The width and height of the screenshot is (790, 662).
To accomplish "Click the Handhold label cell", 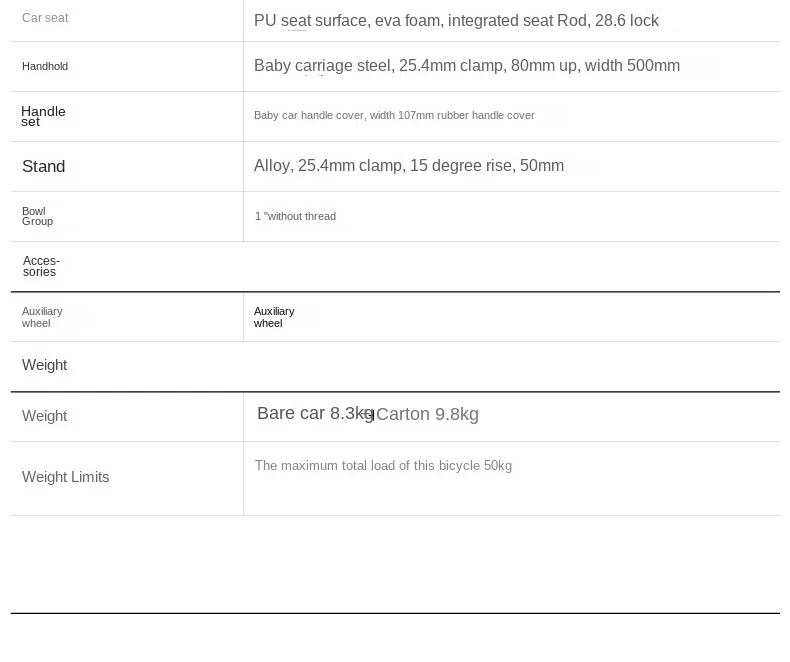I will pyautogui.click(x=45, y=66).
